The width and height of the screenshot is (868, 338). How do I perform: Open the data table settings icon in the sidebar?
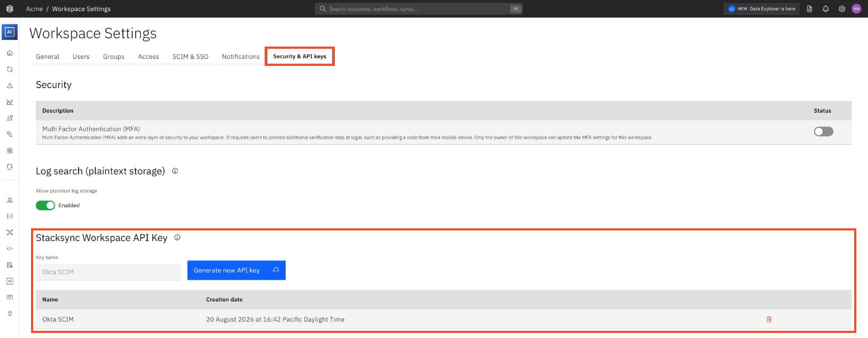point(9,265)
